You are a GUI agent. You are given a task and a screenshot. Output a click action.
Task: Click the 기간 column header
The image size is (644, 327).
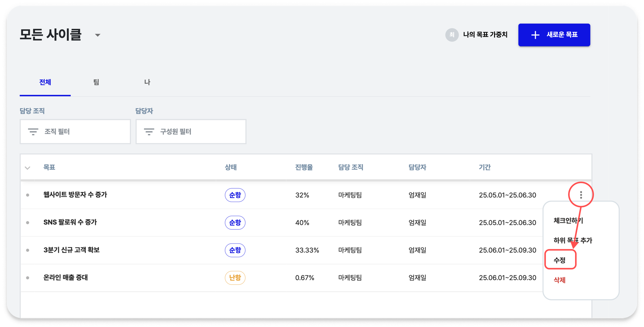point(485,167)
